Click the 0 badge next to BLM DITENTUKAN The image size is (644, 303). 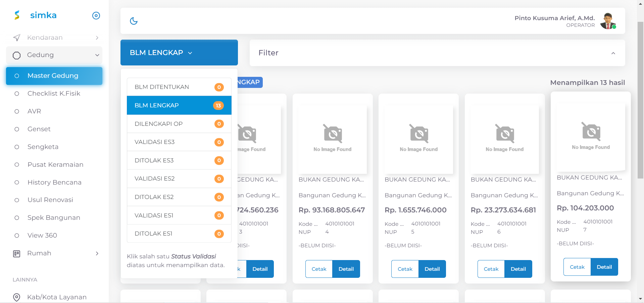(x=219, y=87)
